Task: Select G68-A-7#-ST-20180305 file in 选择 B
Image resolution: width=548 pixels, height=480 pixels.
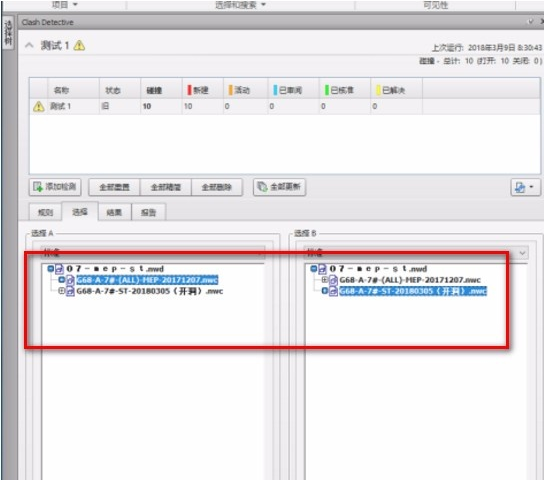Action: [x=413, y=291]
